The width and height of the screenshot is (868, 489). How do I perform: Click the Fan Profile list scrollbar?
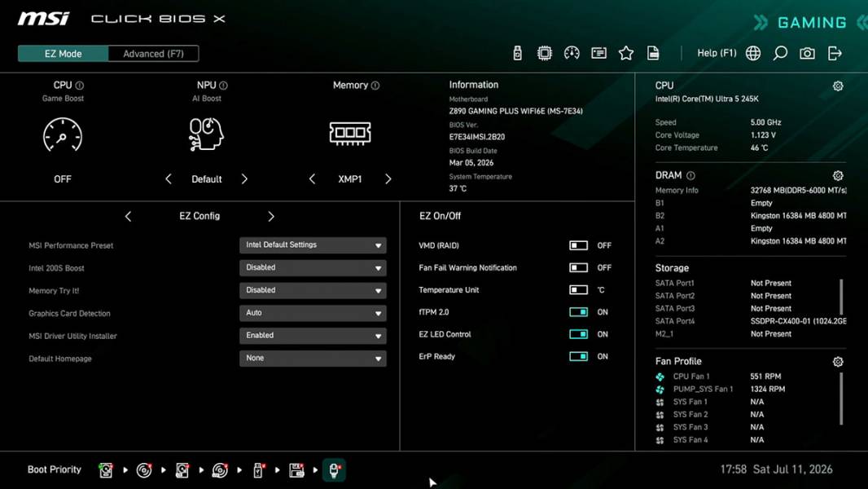(x=841, y=399)
